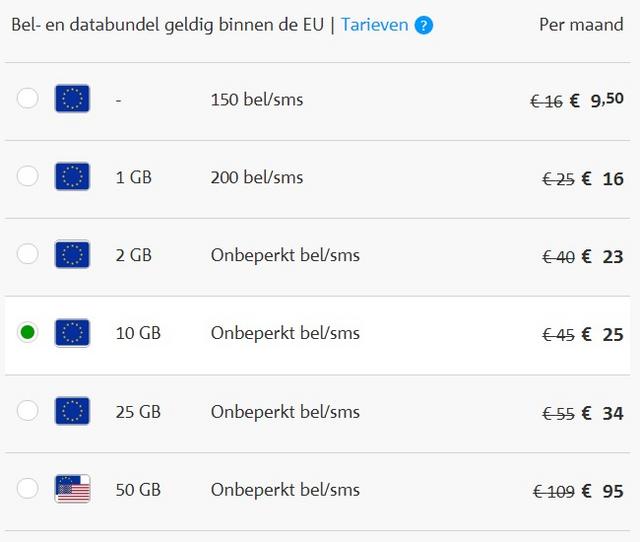The height and width of the screenshot is (542, 640).
Task: Click the EU flag beside 1 GB
Action: click(x=72, y=176)
